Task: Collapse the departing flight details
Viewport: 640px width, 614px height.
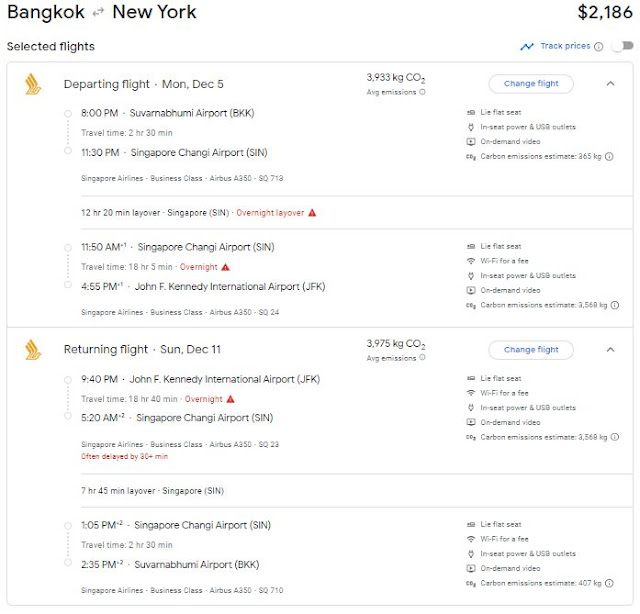Action: pos(610,84)
